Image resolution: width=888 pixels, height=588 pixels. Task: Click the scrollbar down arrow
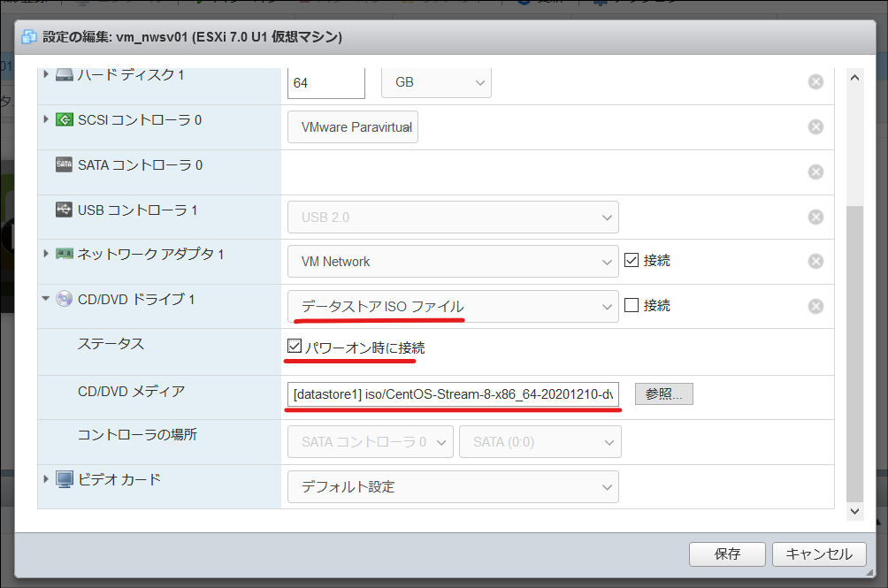click(x=854, y=511)
